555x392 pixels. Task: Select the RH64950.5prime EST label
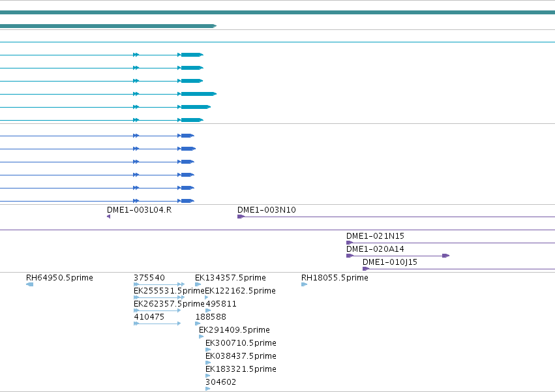point(59,278)
